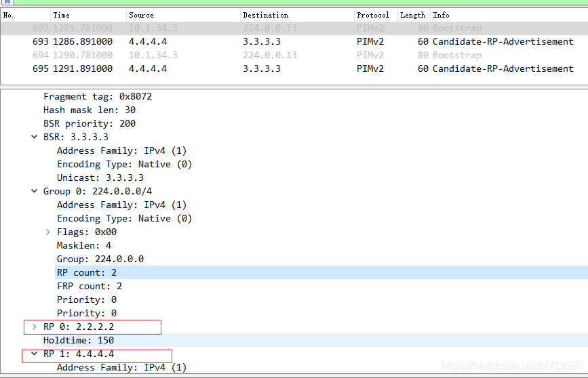
Task: Select the Group: 224.0.0.0 field
Action: tap(100, 259)
